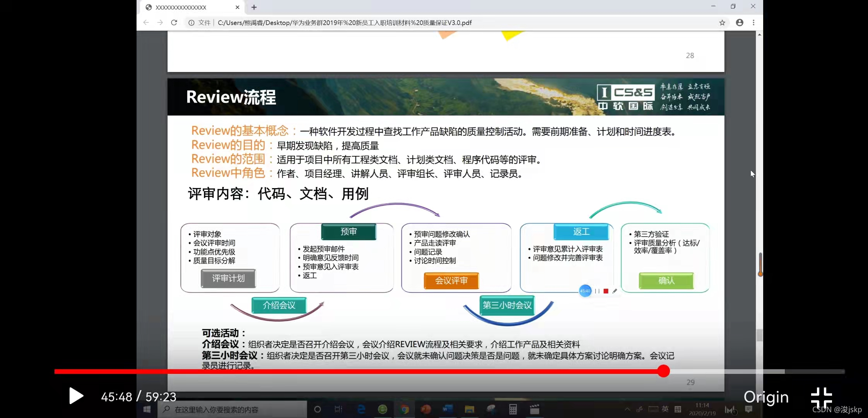Open the Chrome profile avatar
Viewport: 868px width, 418px height.
pyautogui.click(x=739, y=23)
